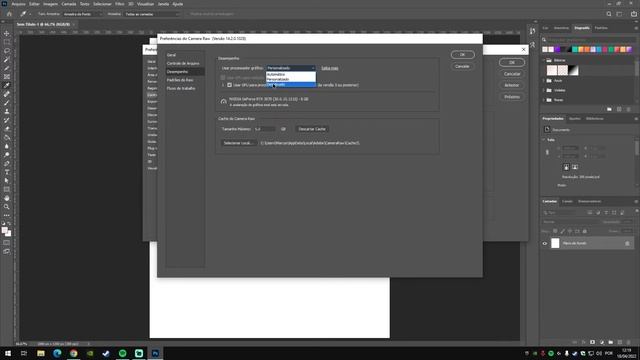Select portrait orientation icon in Propriedades
The height and width of the screenshot is (360, 640).
click(566, 167)
